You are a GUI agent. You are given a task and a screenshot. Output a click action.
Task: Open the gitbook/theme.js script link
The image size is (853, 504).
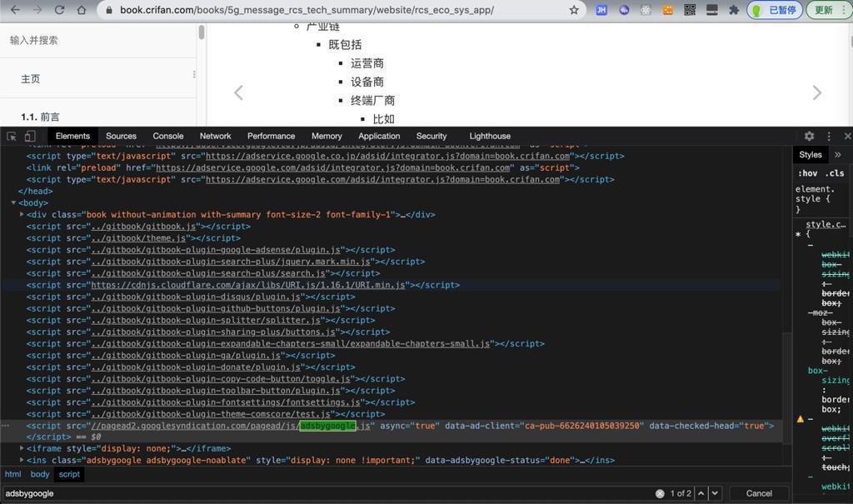coord(139,238)
